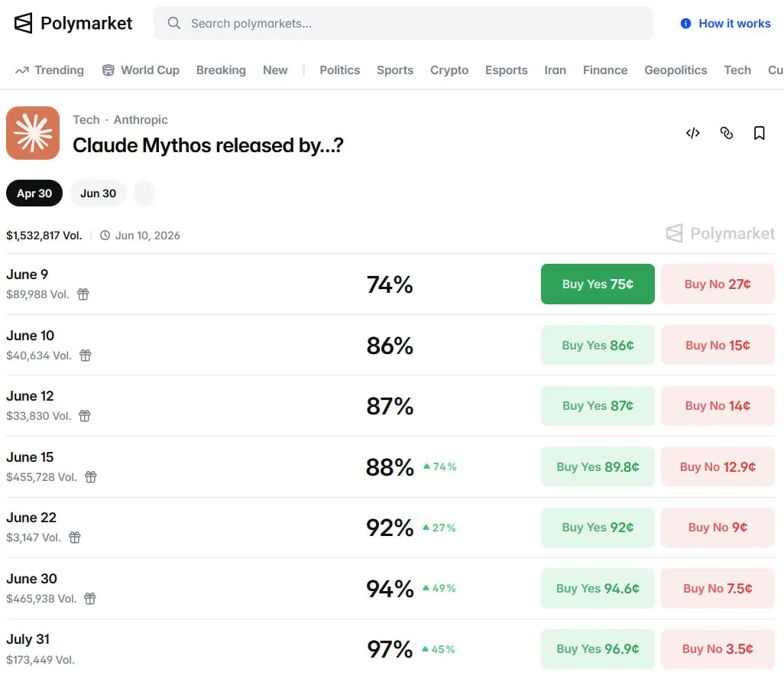Viewport: 784px width, 679px height.
Task: Click the gift icon in June 12 row
Action: [85, 416]
